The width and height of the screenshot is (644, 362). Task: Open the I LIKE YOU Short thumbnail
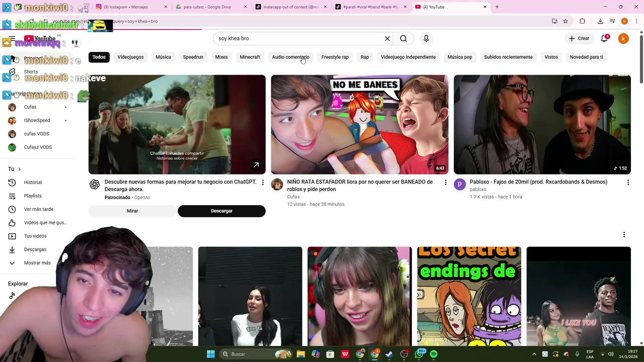pos(579,296)
